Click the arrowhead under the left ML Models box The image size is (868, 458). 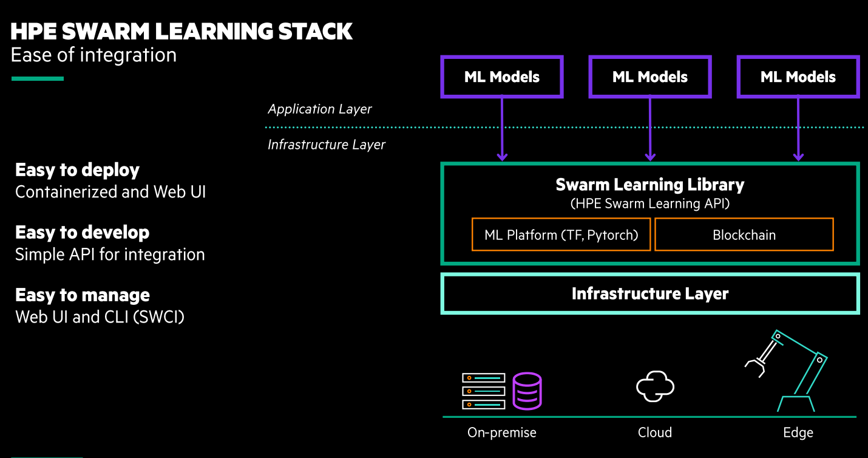click(502, 156)
